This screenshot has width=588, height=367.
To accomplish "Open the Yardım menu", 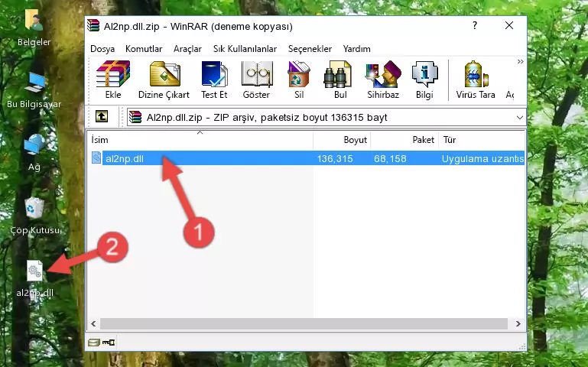I will [x=356, y=49].
